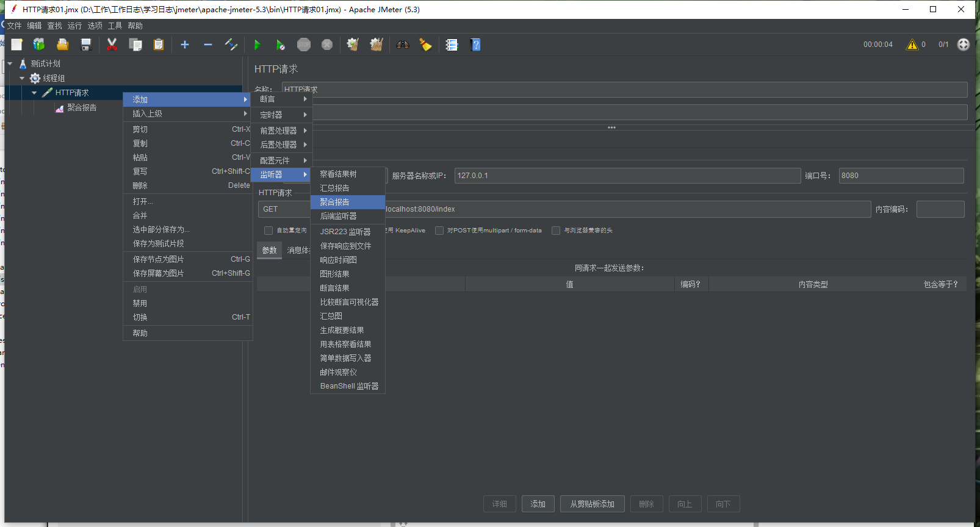Viewport: 980px width, 527px height.
Task: Open the Templates icon in toolbar
Action: click(39, 45)
